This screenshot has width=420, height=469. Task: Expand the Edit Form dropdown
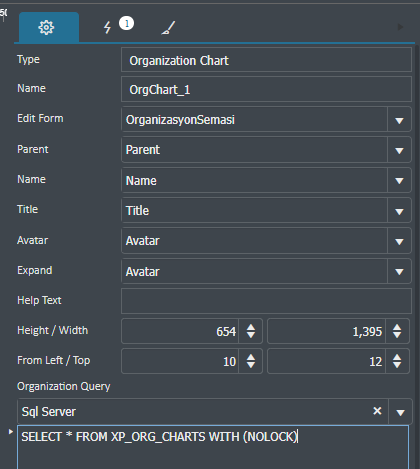pyautogui.click(x=399, y=120)
